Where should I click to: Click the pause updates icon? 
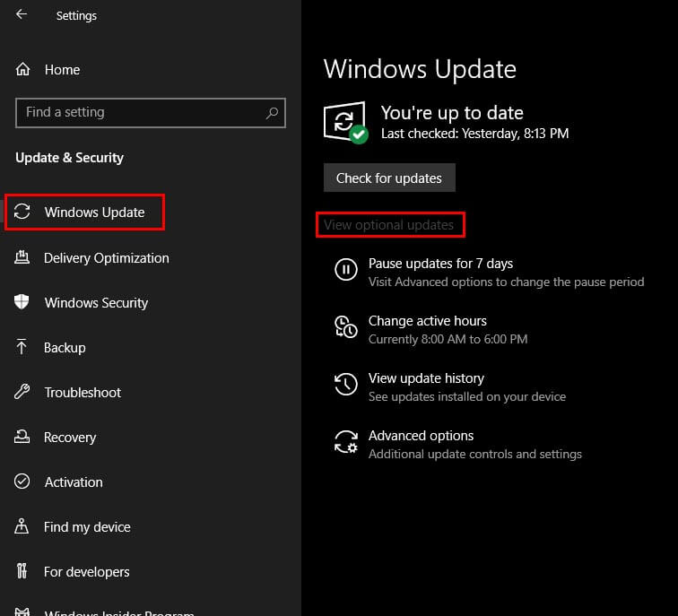tap(346, 269)
